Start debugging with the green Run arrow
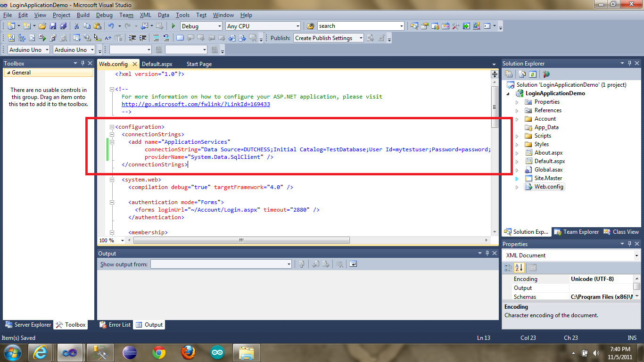Image resolution: width=644 pixels, height=362 pixels. pyautogui.click(x=173, y=26)
